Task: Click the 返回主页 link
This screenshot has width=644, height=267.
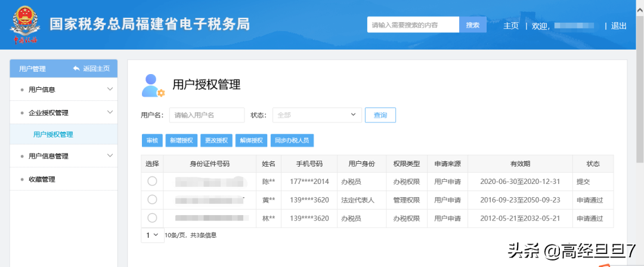Action: pos(97,68)
